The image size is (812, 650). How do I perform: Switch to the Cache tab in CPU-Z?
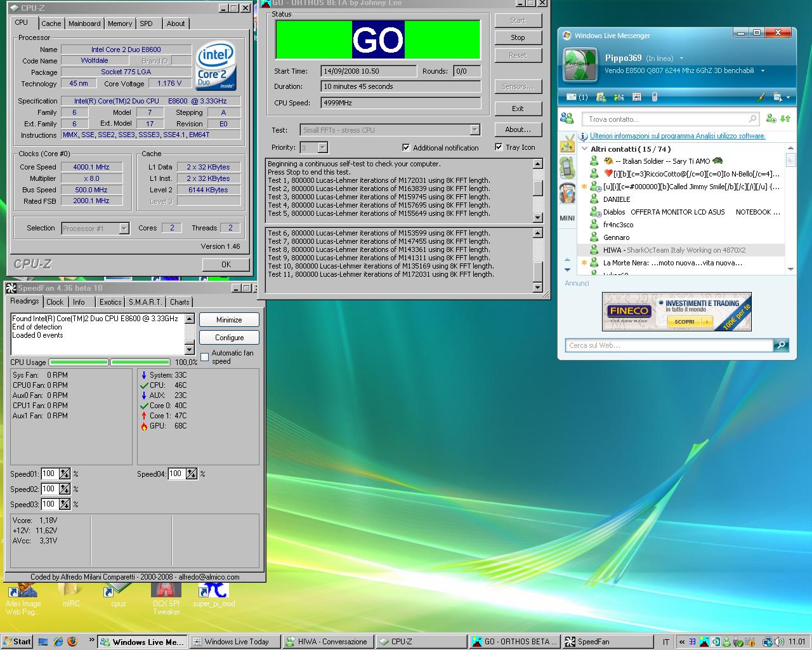(51, 23)
